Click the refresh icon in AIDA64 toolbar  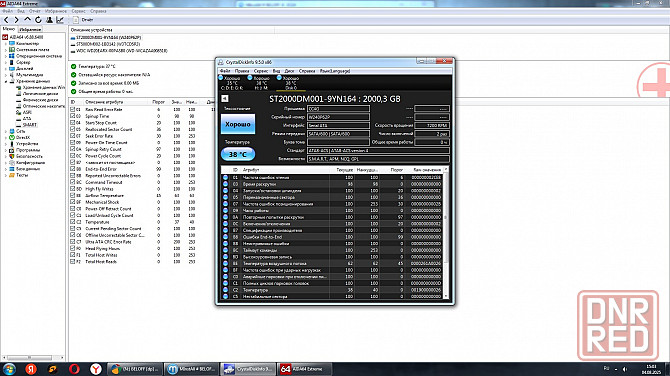[38, 20]
